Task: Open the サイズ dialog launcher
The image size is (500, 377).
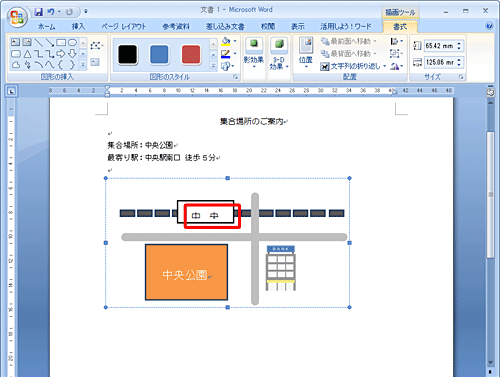Action: (461, 77)
